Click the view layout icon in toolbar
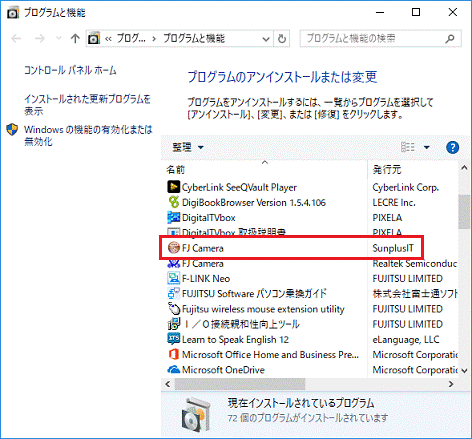This screenshot has width=472, height=439. tap(408, 147)
